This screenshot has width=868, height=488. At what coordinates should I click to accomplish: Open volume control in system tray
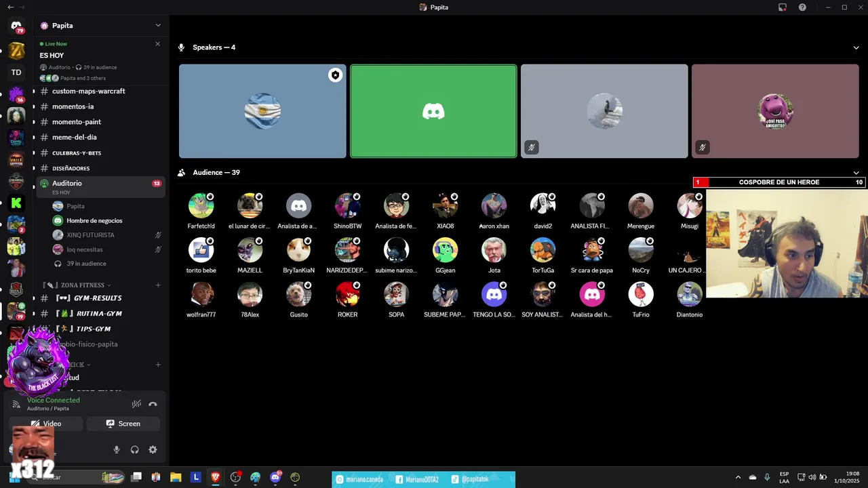pyautogui.click(x=812, y=477)
